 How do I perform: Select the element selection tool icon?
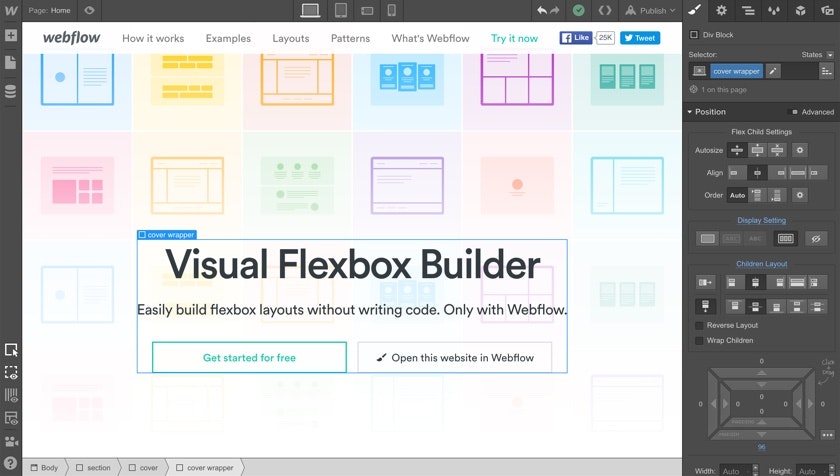pyautogui.click(x=11, y=350)
